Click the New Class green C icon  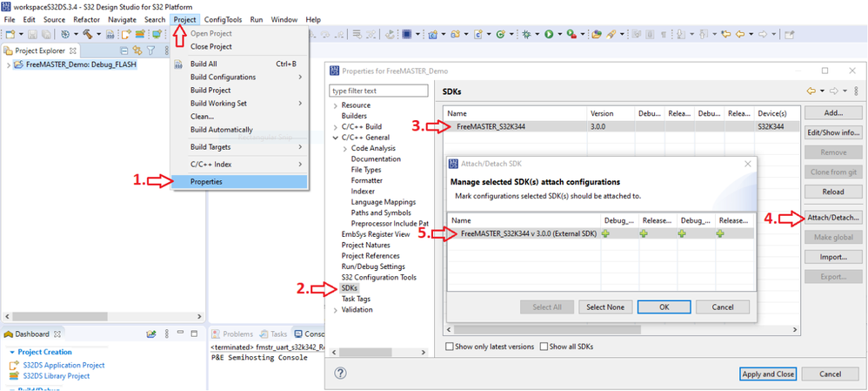499,34
